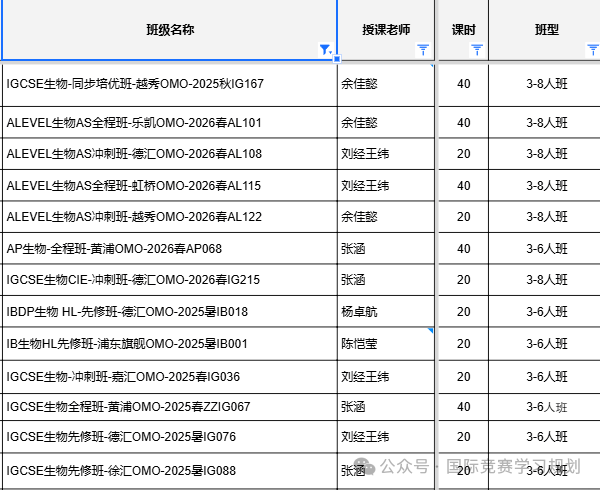Click the 班型 column header
The image size is (600, 490).
tap(546, 29)
